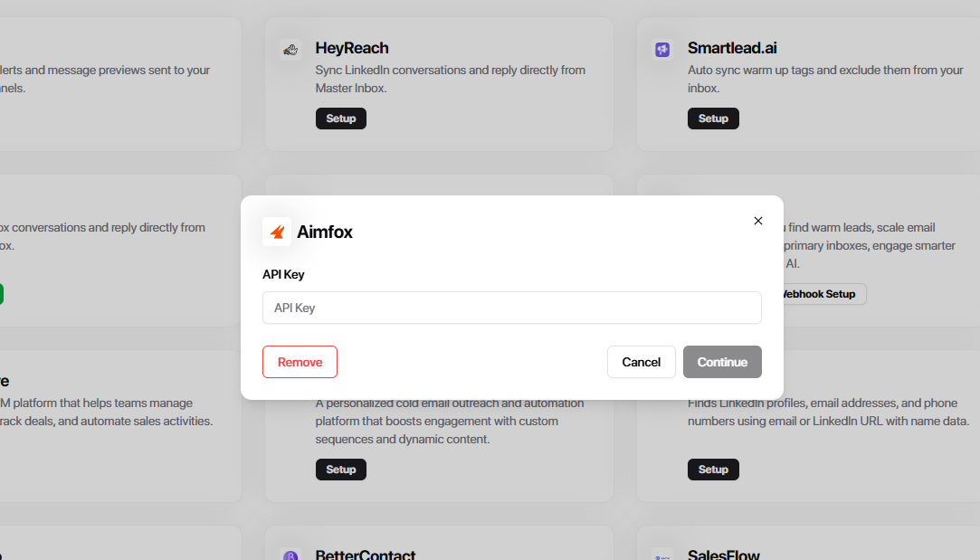980x560 pixels.
Task: Click the Smartlead.ai card title
Action: click(732, 48)
